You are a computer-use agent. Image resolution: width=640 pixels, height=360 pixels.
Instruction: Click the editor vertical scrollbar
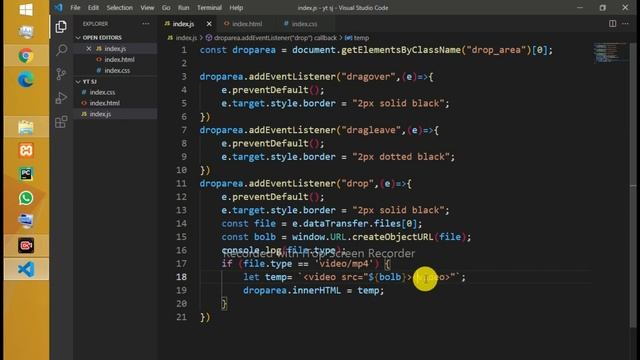pyautogui.click(x=633, y=184)
